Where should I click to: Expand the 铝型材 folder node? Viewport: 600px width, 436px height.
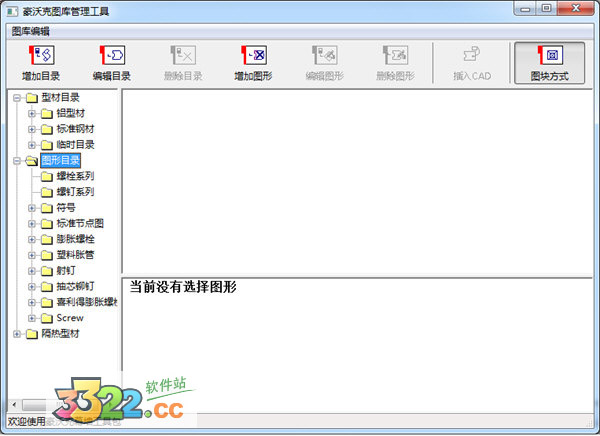point(32,114)
